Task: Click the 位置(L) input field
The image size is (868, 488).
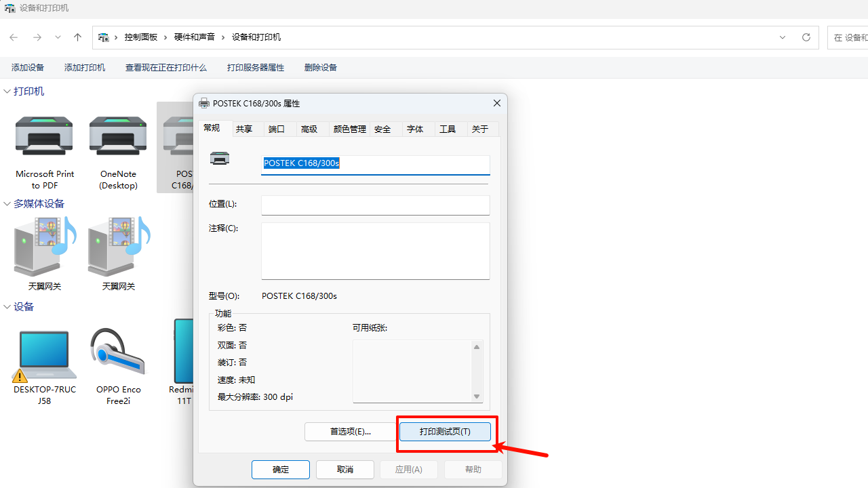Action: pyautogui.click(x=376, y=205)
